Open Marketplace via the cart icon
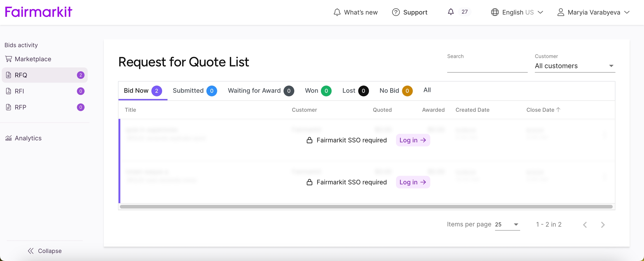Viewport: 644px width, 261px height. tap(9, 59)
